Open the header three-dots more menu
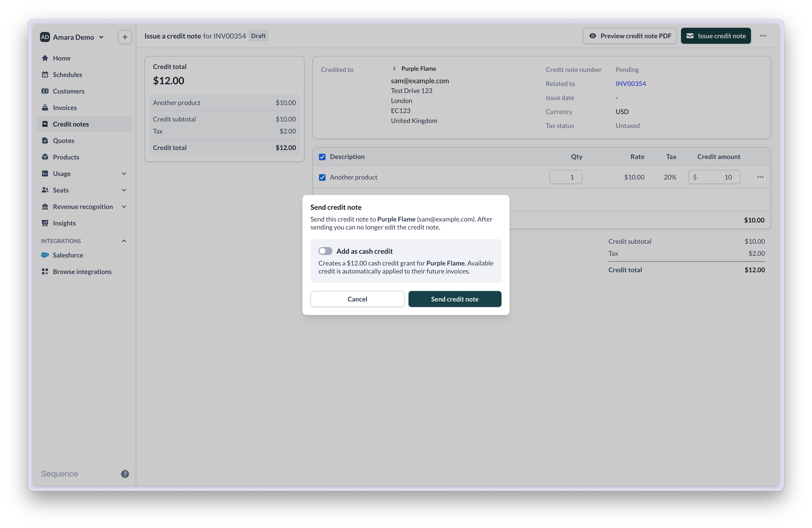 pyautogui.click(x=763, y=36)
